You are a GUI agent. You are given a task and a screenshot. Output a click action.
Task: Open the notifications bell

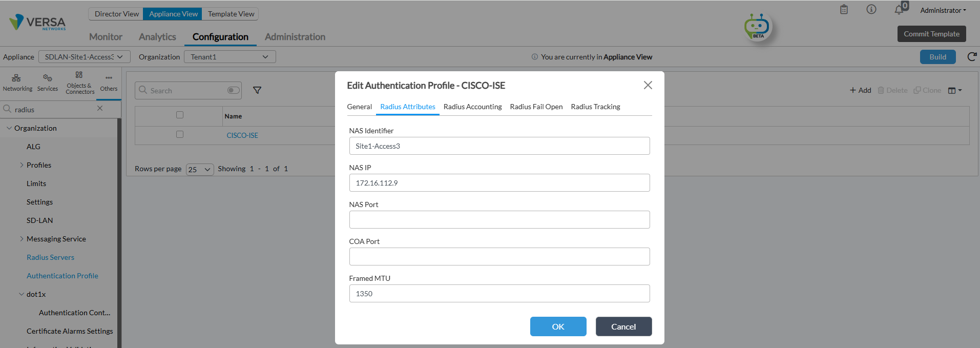899,10
